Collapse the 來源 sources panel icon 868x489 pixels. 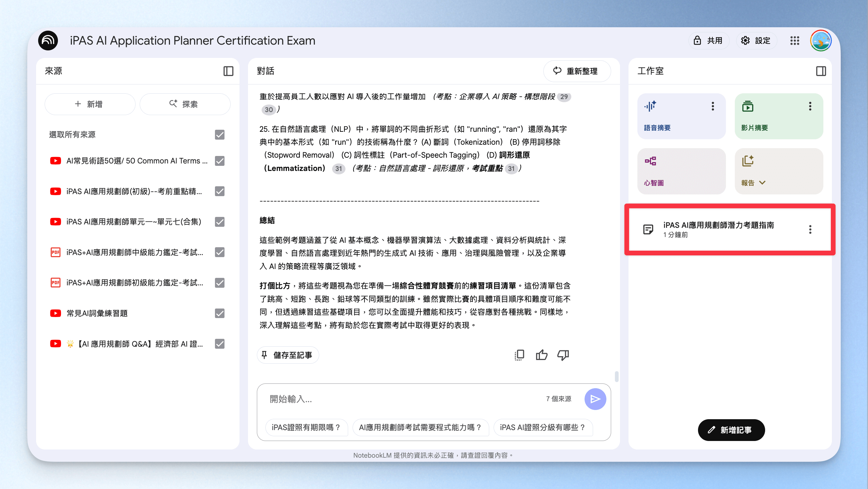[228, 71]
